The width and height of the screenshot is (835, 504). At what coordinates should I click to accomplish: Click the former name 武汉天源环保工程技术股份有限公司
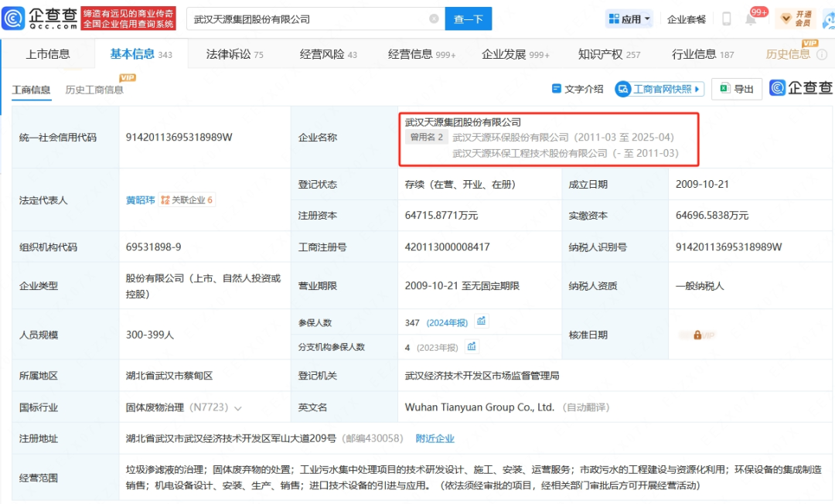click(x=530, y=153)
